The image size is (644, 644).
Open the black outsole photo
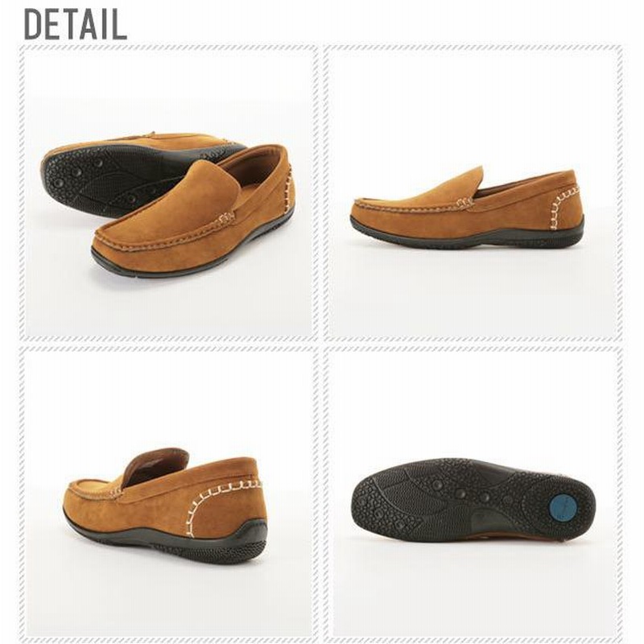tap(473, 494)
